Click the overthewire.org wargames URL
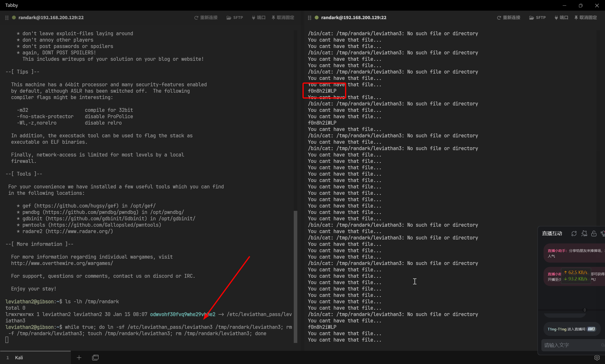 pos(62,263)
